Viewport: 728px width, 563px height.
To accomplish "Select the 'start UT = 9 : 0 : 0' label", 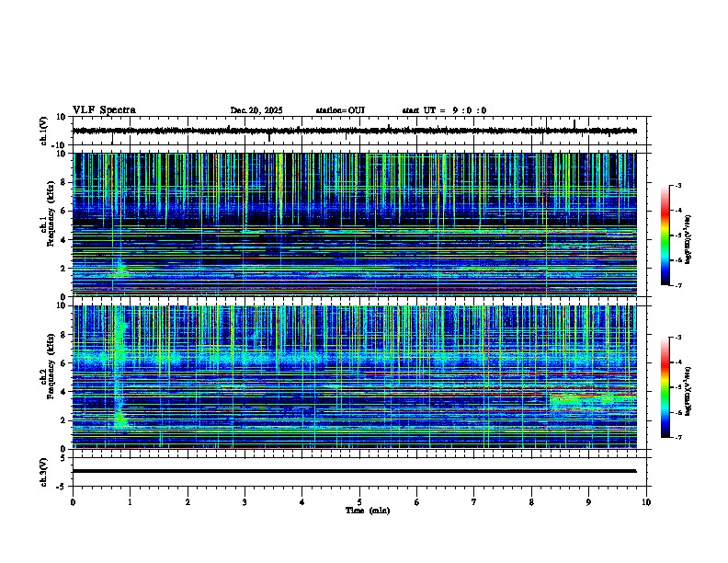I will (444, 110).
